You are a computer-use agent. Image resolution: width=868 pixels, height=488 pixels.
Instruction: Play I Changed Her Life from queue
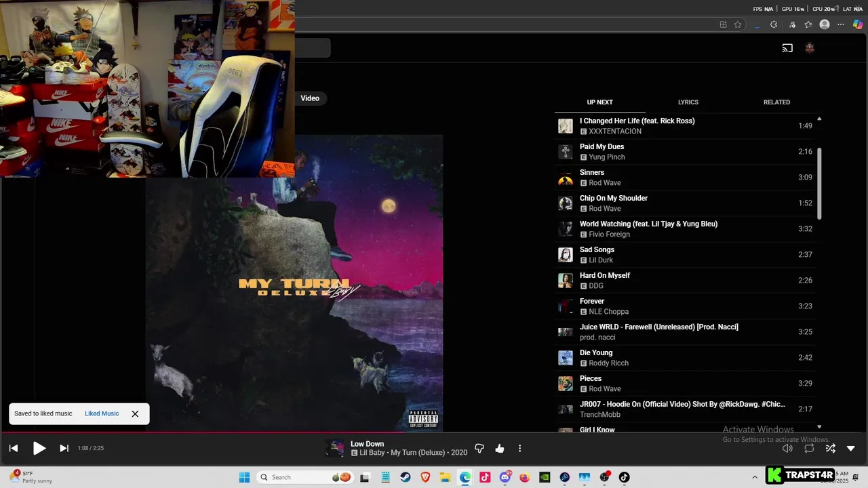[x=685, y=126]
